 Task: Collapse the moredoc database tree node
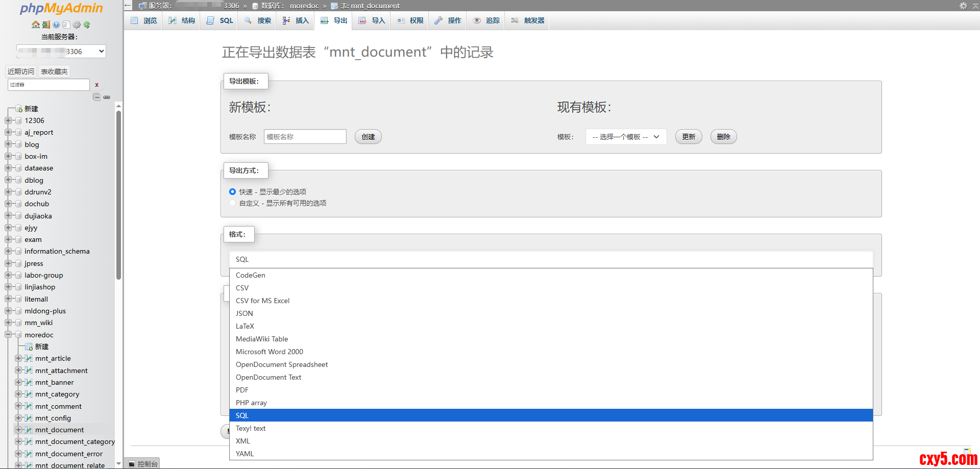point(8,335)
